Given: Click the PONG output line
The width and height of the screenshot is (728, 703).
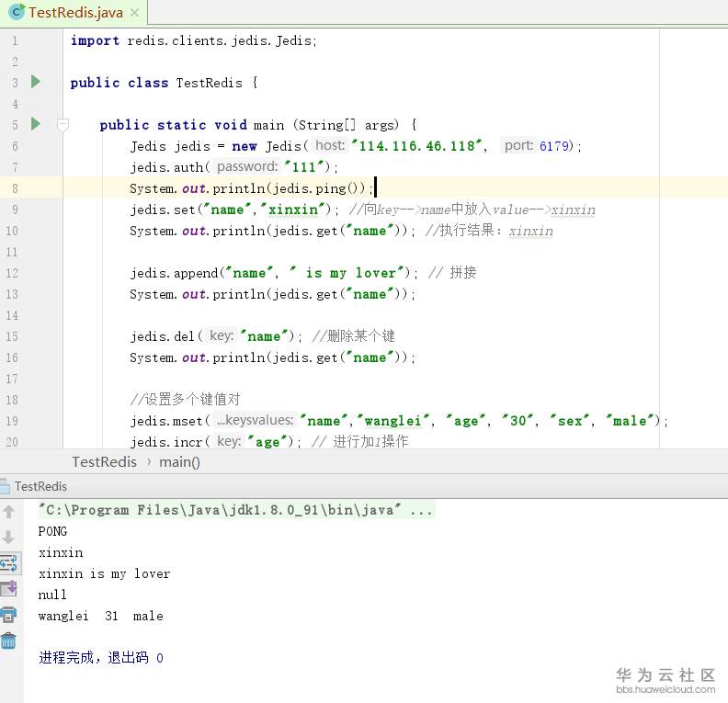Looking at the screenshot, I should click(52, 532).
